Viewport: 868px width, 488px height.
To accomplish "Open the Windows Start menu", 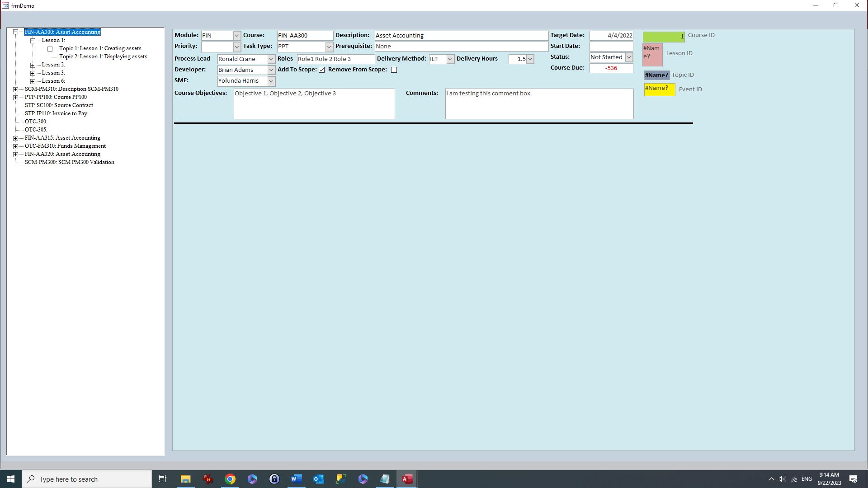I will (x=11, y=479).
